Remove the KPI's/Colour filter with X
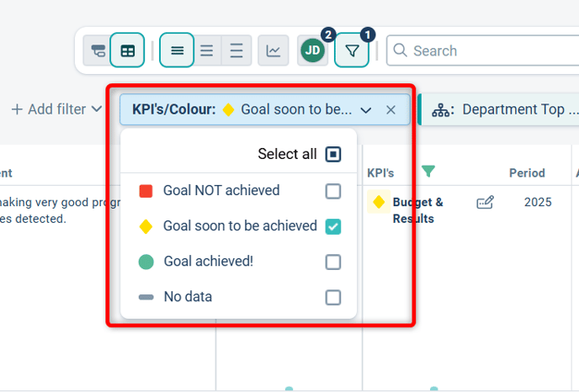This screenshot has width=579, height=392. (390, 110)
